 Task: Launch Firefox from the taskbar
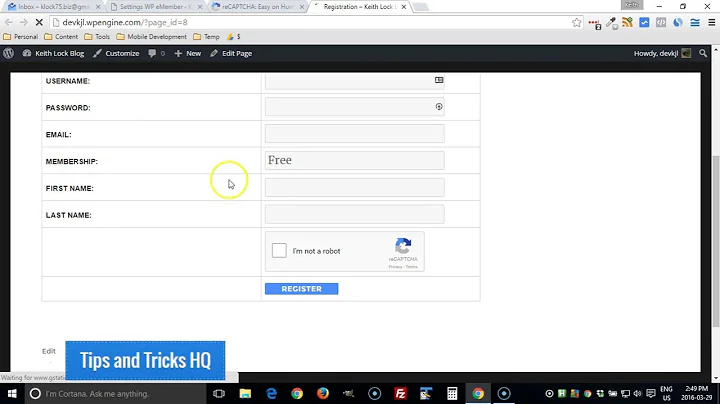click(x=323, y=393)
